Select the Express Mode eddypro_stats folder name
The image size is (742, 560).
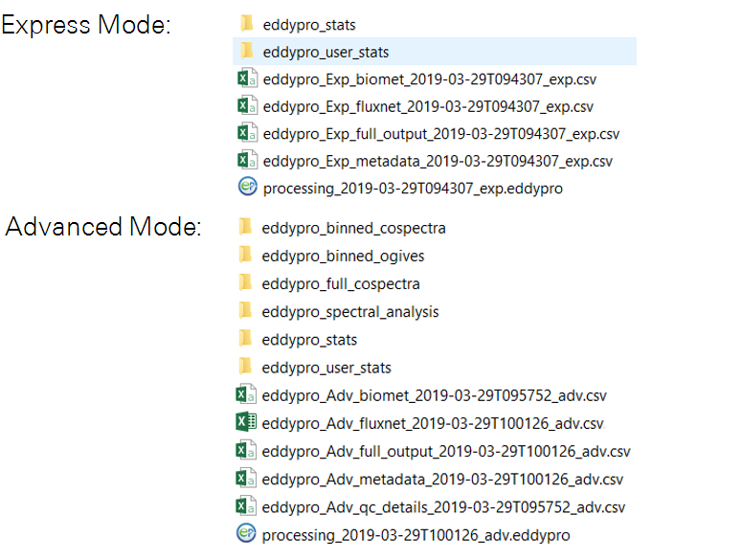(x=309, y=25)
